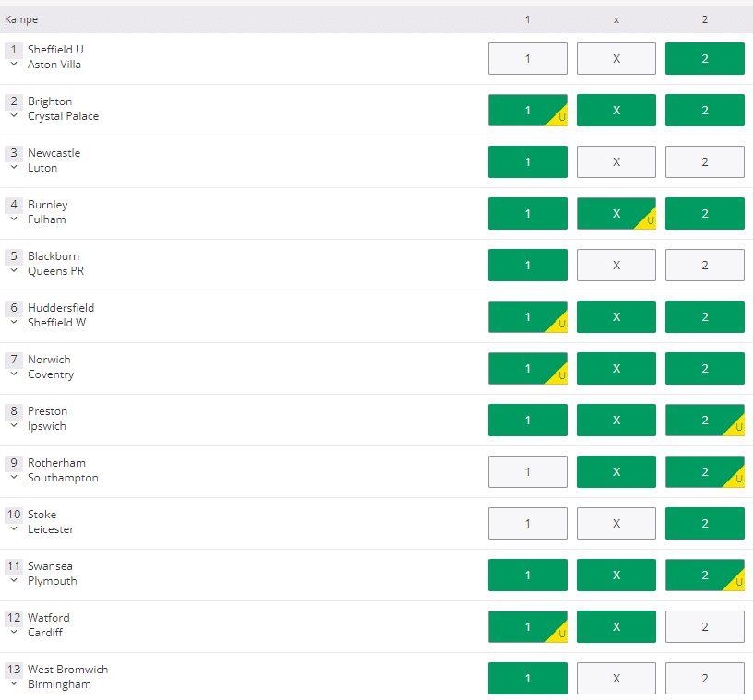753x700 pixels.
Task: Click yellow U marker on Brighton home pick
Action: coord(561,118)
